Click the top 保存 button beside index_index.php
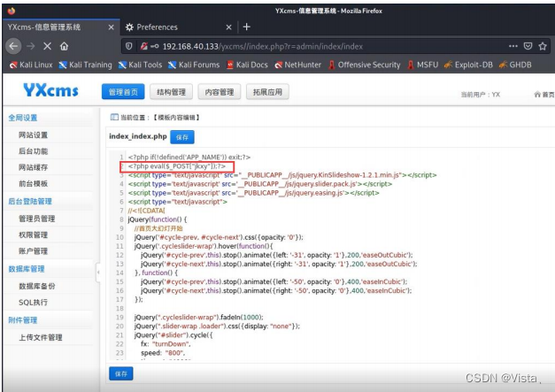 [x=182, y=137]
